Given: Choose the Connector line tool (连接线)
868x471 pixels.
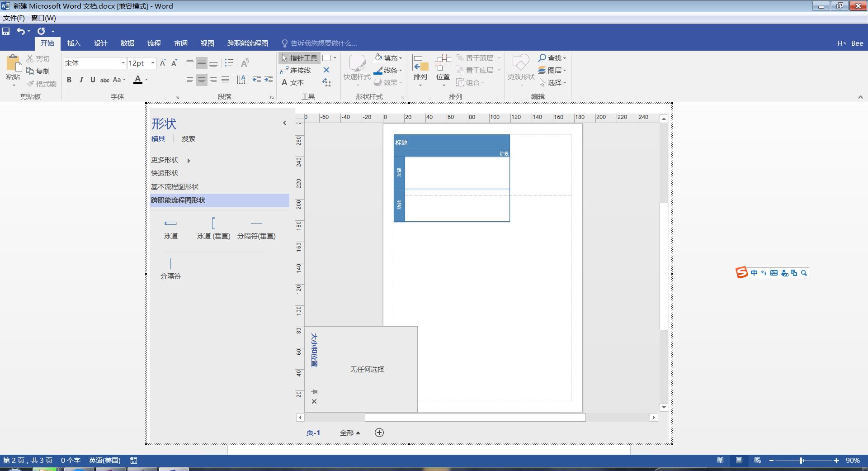Looking at the screenshot, I should point(296,71).
